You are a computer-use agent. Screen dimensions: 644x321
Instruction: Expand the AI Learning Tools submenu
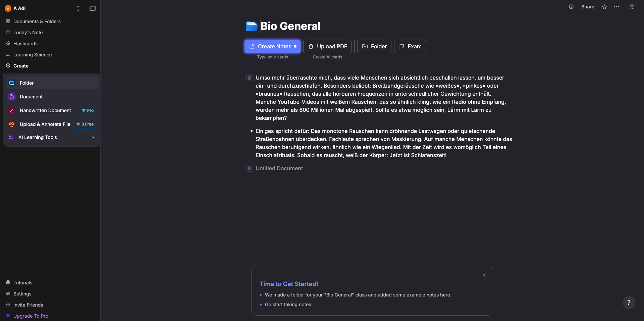click(x=52, y=137)
